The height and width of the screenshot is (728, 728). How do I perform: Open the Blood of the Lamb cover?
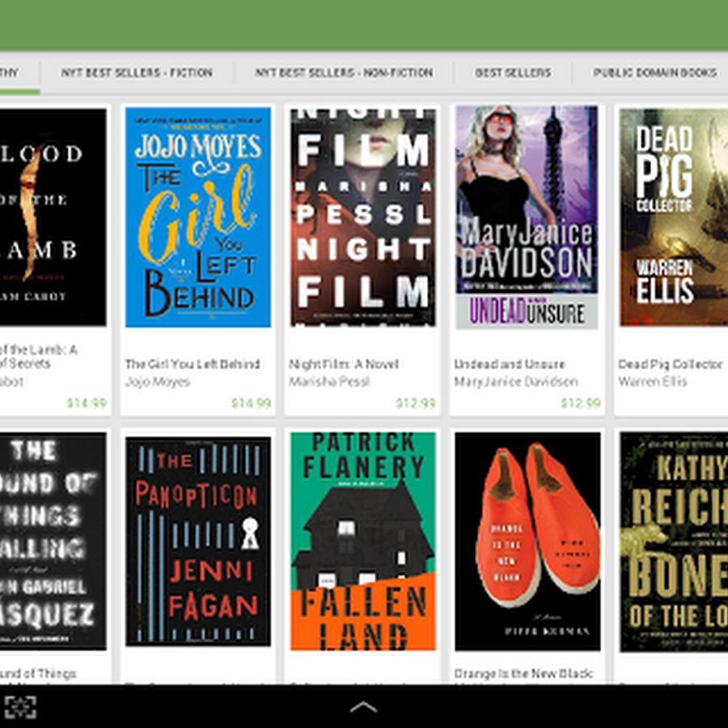tap(53, 218)
